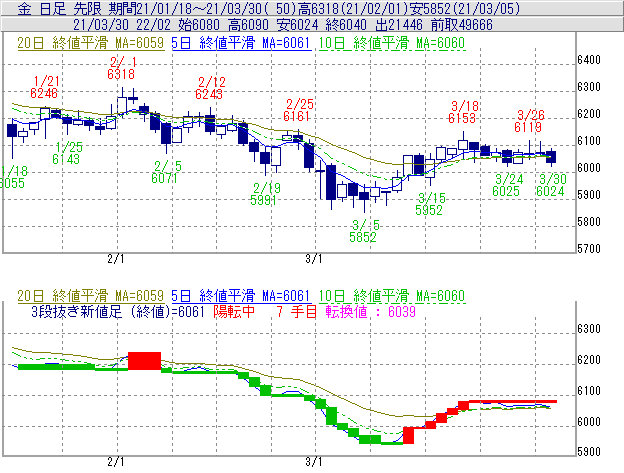
Task: Click the 7 手目 count text
Action: click(x=296, y=311)
